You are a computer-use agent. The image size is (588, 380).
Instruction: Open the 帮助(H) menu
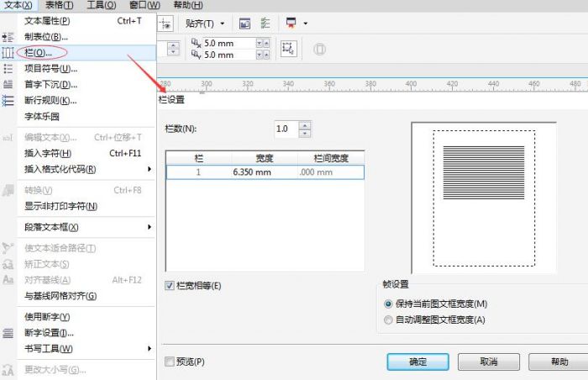pyautogui.click(x=188, y=5)
